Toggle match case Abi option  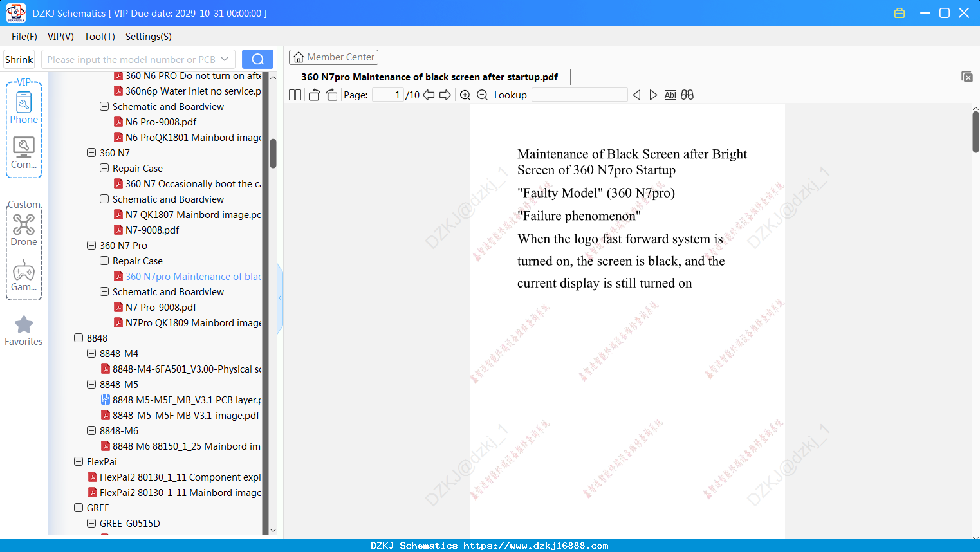point(670,95)
